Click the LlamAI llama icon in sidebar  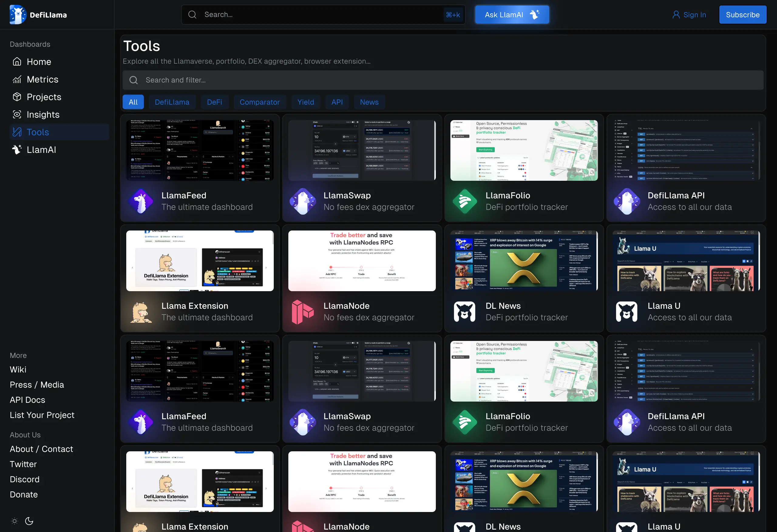tap(17, 149)
